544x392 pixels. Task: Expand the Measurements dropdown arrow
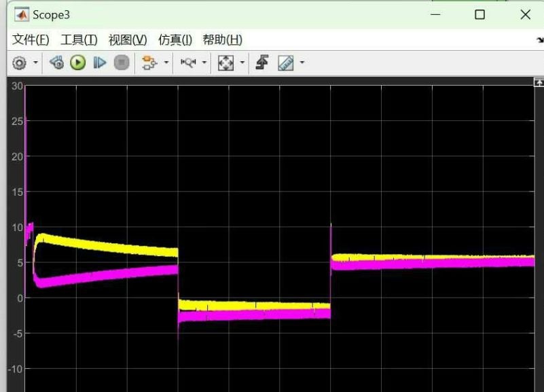click(302, 63)
